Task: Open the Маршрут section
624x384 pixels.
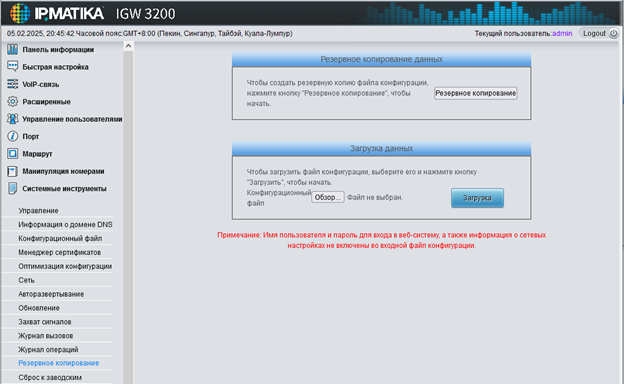Action: (x=37, y=154)
